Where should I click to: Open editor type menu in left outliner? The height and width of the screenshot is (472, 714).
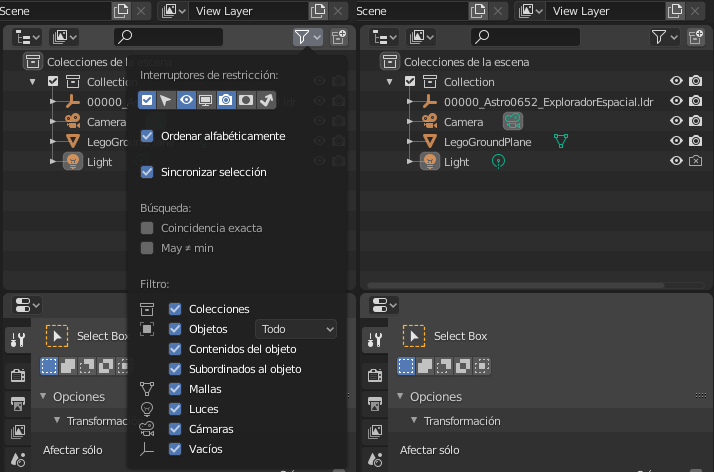click(27, 37)
